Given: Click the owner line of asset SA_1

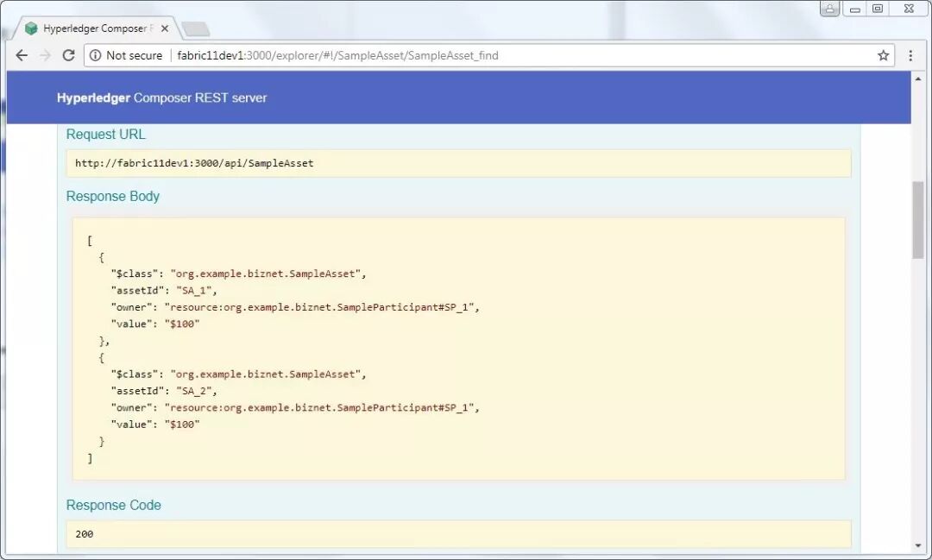Looking at the screenshot, I should 295,307.
